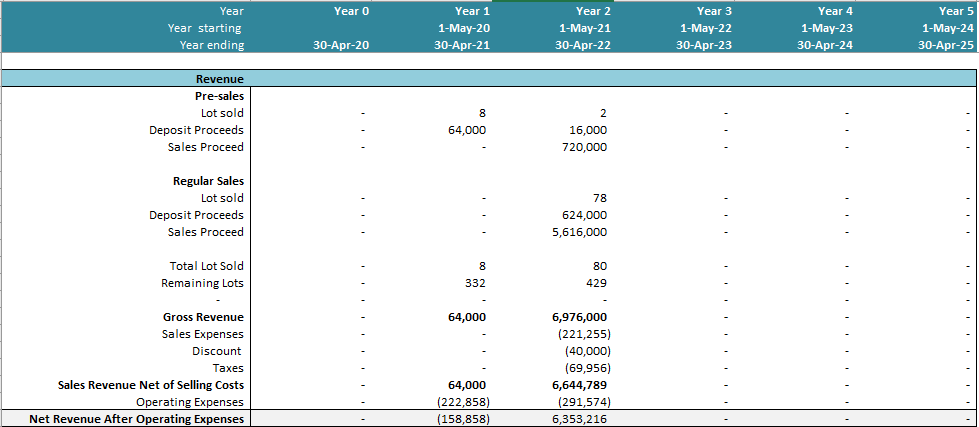Select the 30-Apr-22 year ending cell
This screenshot has width=979, height=427.
(x=585, y=45)
